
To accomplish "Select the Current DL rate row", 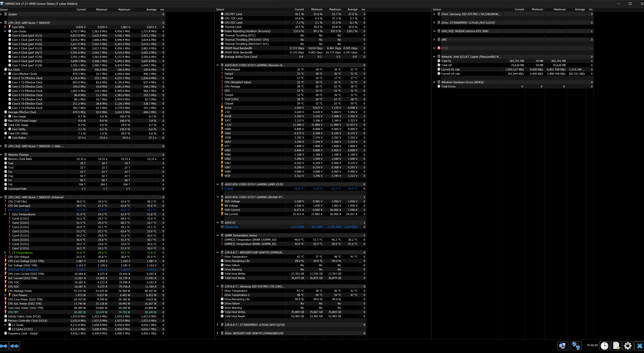I will 513,69.
